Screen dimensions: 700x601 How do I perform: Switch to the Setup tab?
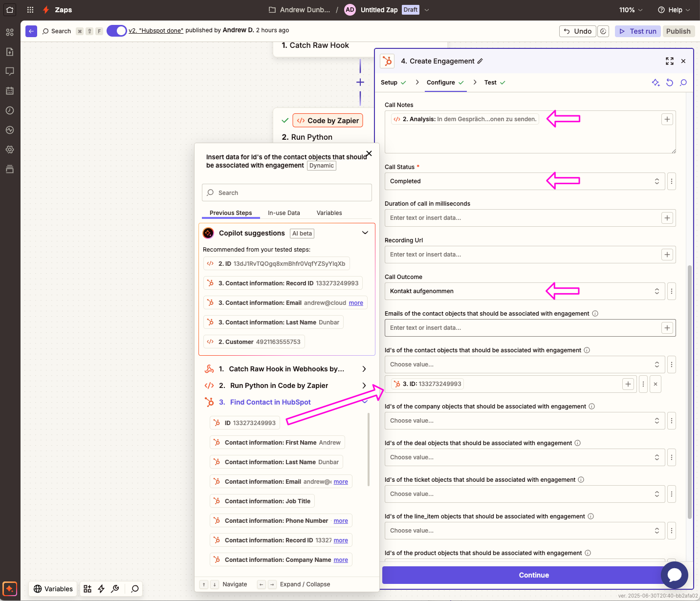(x=394, y=83)
